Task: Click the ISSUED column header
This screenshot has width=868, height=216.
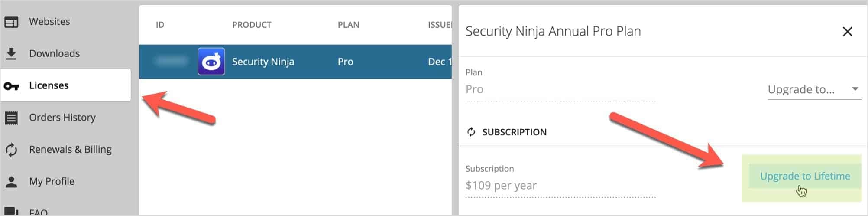Action: coord(440,25)
